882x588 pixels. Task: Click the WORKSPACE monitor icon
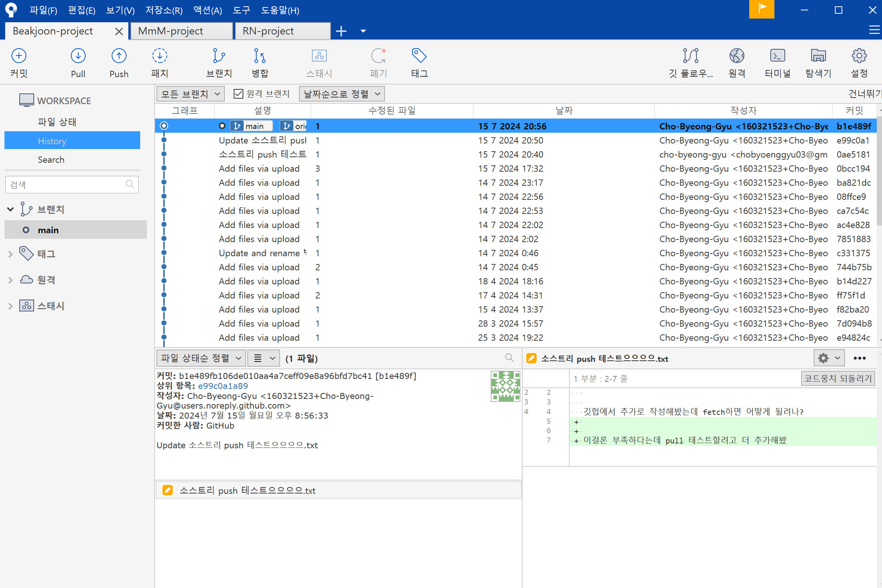click(x=26, y=100)
